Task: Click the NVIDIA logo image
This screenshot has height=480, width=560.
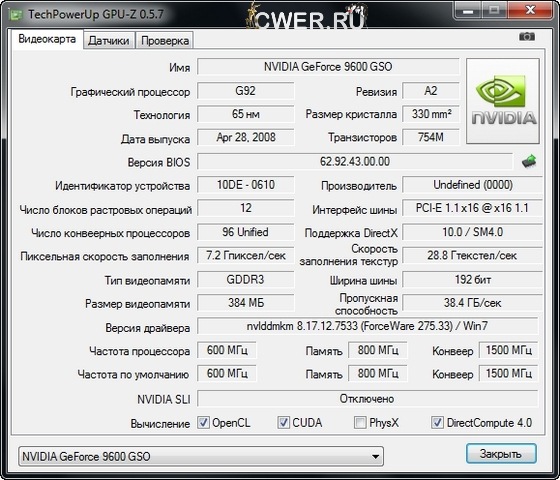Action: tap(503, 101)
